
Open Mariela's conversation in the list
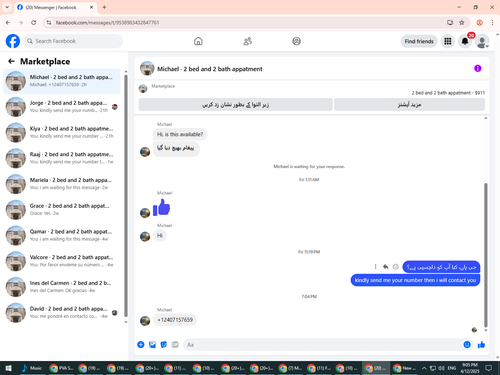(62, 184)
